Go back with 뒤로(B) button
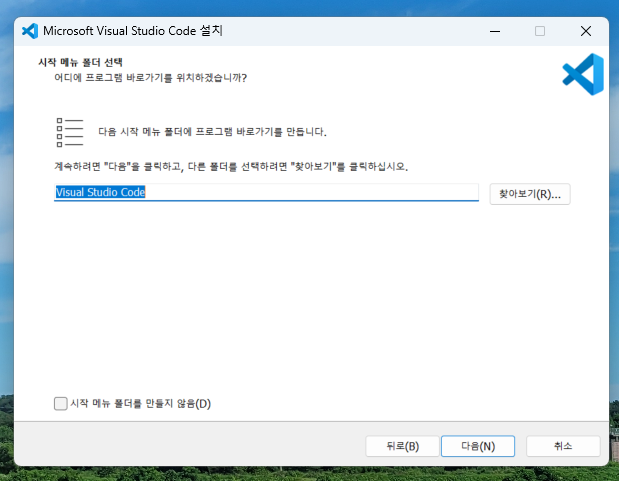Screen dimensions: 619x481 tap(402, 446)
